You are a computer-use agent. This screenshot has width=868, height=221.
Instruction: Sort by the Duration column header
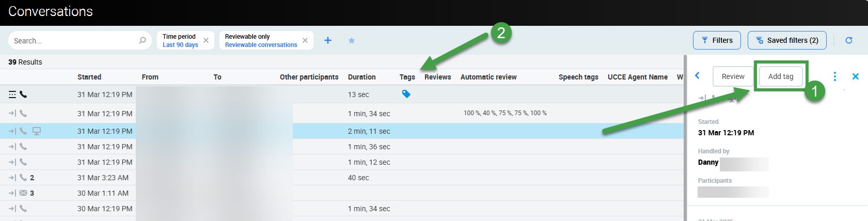[x=361, y=77]
